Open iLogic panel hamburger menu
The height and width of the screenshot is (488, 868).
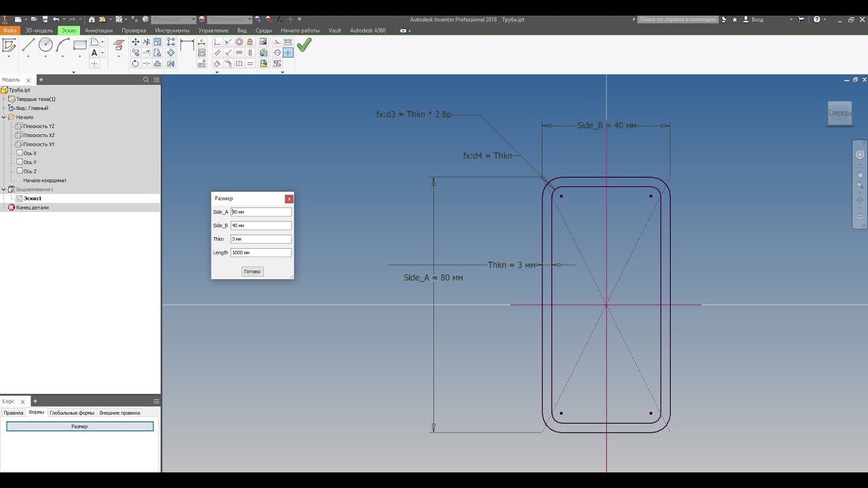pyautogui.click(x=156, y=401)
